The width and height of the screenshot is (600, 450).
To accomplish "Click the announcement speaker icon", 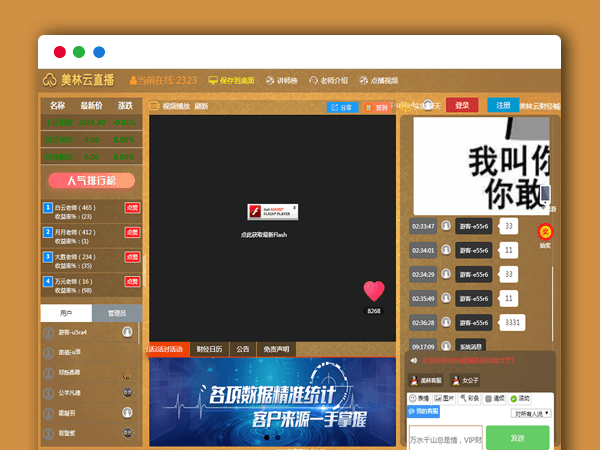I will click(414, 360).
